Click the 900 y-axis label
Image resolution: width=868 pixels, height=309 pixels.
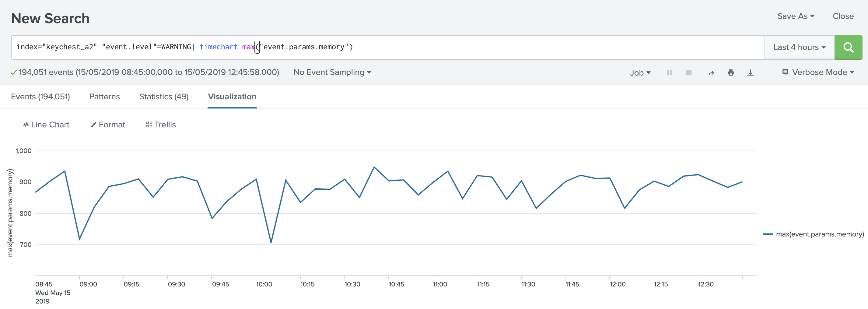(x=26, y=182)
